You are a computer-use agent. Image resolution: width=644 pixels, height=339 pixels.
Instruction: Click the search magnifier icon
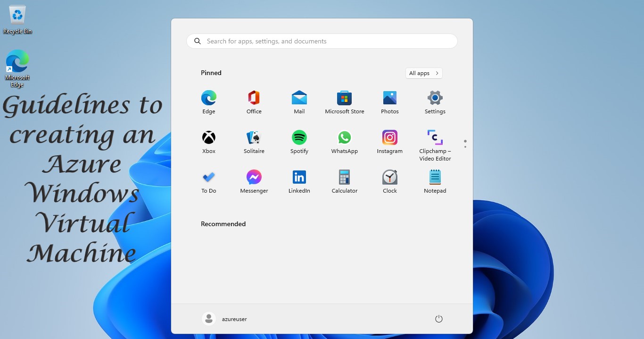(x=198, y=41)
